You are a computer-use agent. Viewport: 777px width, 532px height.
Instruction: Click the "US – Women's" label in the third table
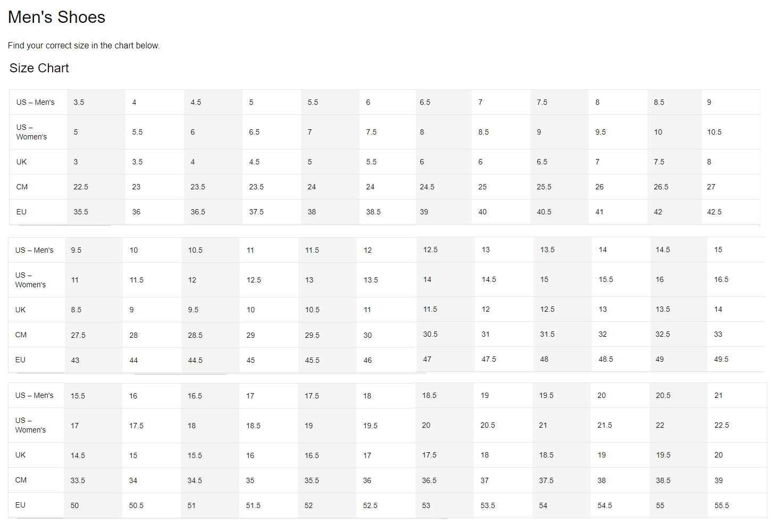point(30,425)
